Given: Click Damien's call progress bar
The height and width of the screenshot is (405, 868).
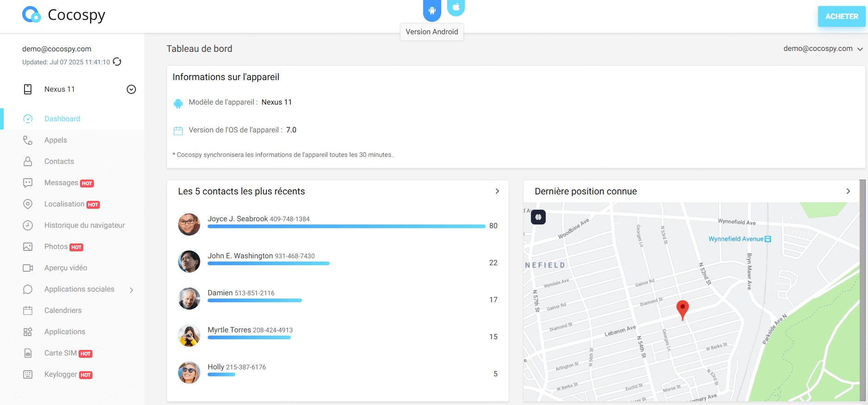Looking at the screenshot, I should [255, 300].
